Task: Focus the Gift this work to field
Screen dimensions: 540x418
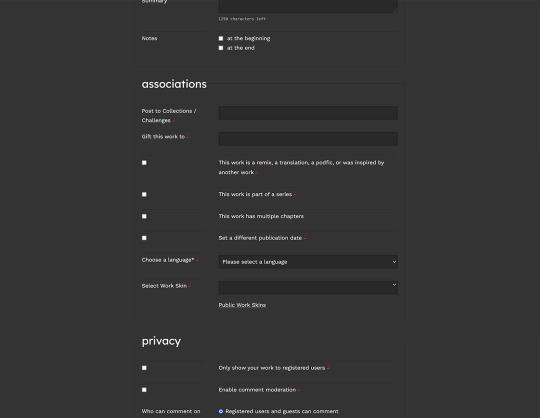Action: pos(308,139)
